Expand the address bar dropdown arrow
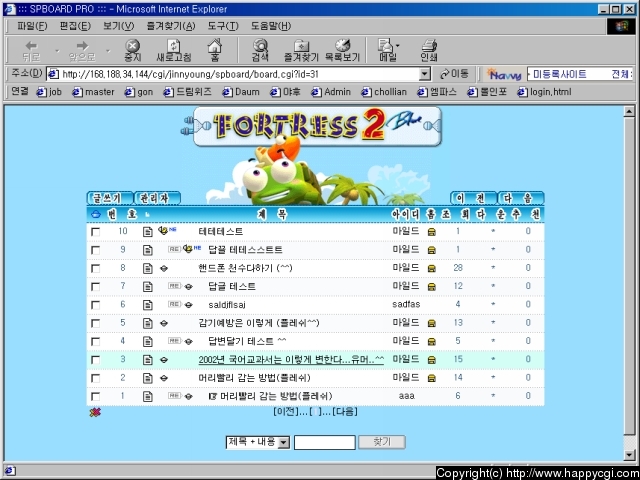Viewport: 640px width, 480px height. (425, 74)
